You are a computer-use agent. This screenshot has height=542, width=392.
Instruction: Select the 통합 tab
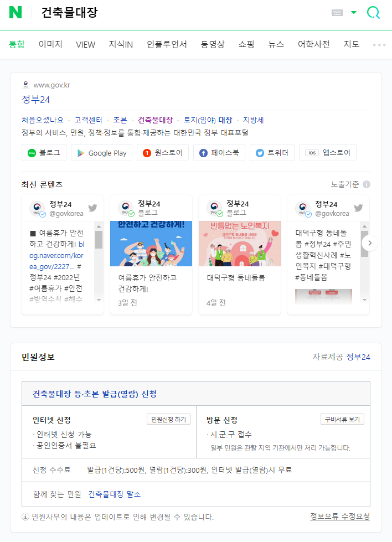(17, 44)
